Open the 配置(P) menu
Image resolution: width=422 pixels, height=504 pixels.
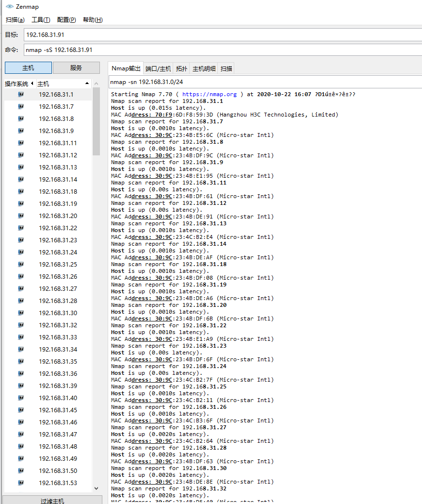pos(66,19)
